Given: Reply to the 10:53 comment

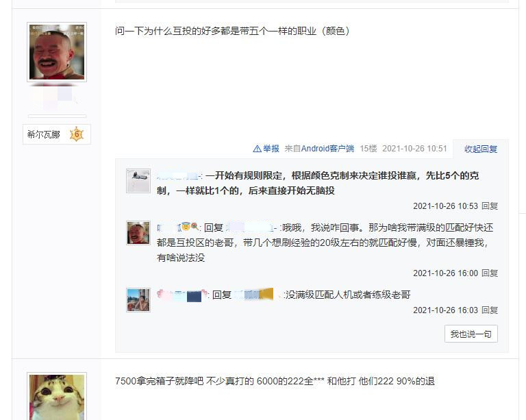Looking at the screenshot, I should pyautogui.click(x=490, y=206).
